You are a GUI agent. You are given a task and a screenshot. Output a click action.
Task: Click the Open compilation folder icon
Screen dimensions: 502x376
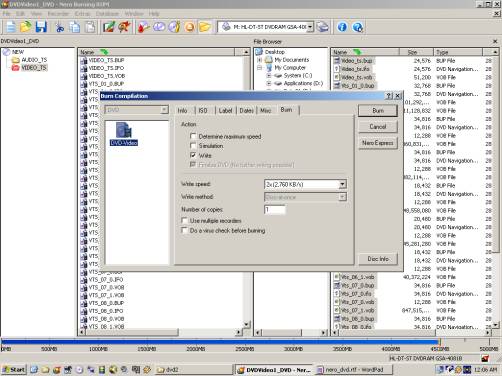[26, 27]
